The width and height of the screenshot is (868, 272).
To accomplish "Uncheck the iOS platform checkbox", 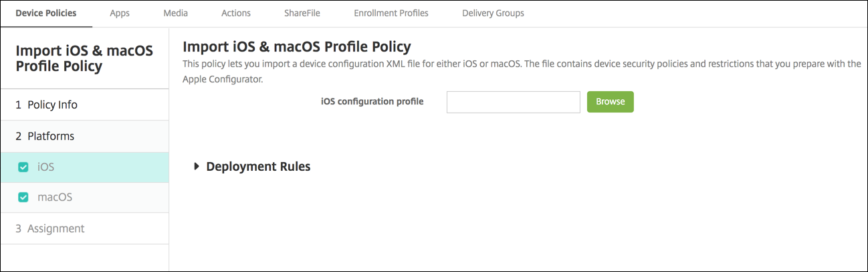I will pyautogui.click(x=23, y=167).
